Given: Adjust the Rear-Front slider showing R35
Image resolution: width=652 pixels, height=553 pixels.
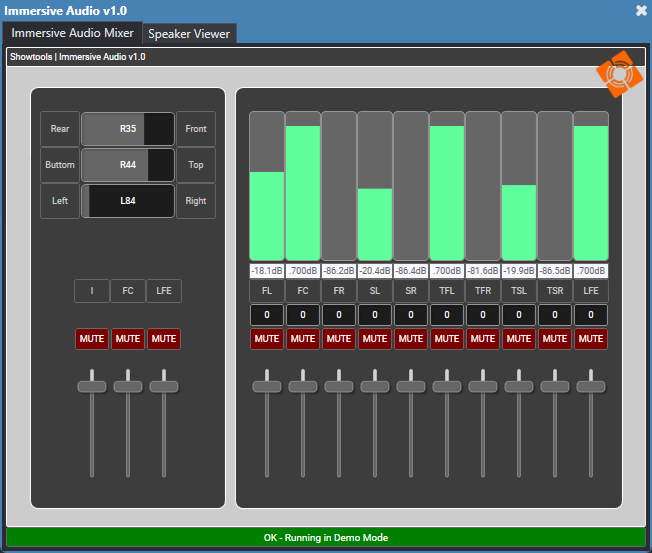Looking at the screenshot, I should coord(128,129).
